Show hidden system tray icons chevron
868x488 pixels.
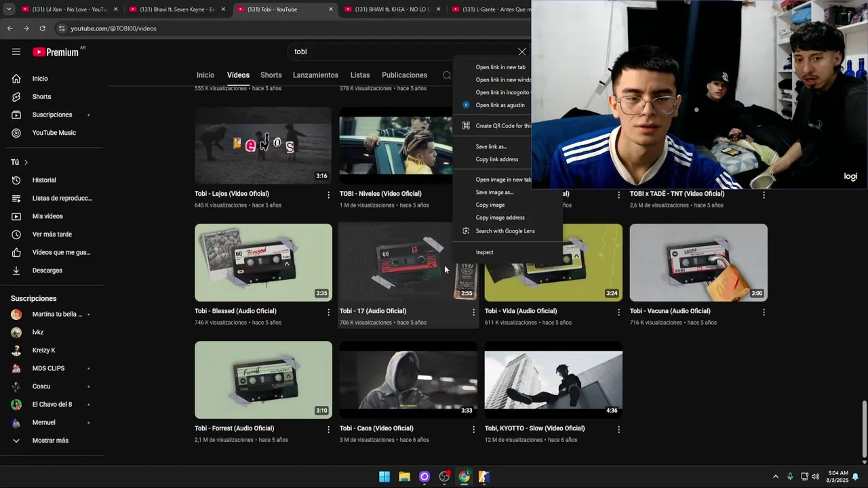tap(775, 476)
